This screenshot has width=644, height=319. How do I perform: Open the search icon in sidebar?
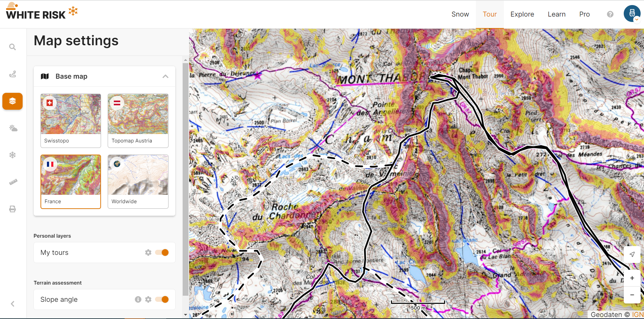tap(12, 47)
